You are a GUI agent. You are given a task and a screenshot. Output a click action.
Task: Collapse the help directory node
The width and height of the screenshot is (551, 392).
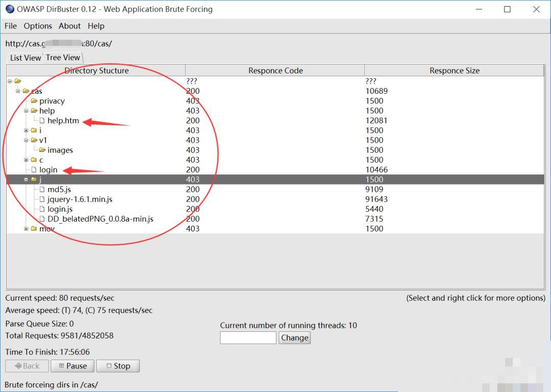[26, 111]
